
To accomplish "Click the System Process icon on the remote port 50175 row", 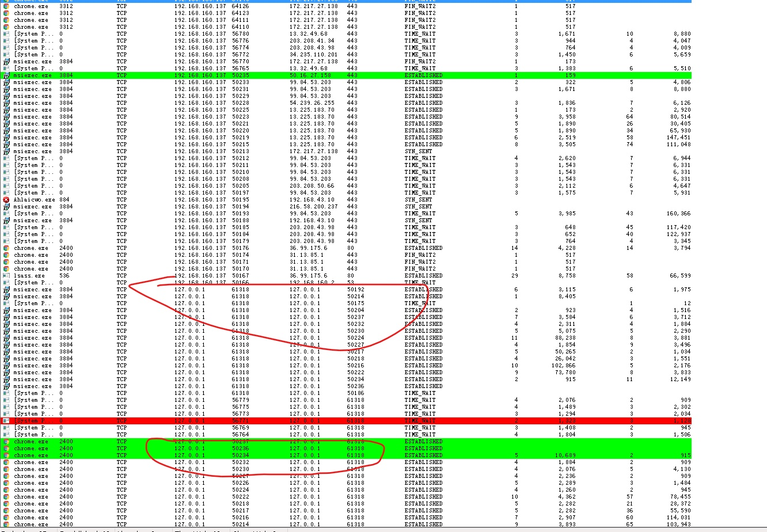I will [x=6, y=303].
